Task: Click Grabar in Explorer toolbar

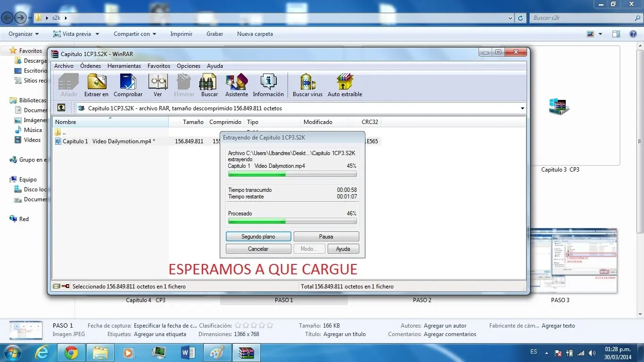Action: pyautogui.click(x=215, y=34)
